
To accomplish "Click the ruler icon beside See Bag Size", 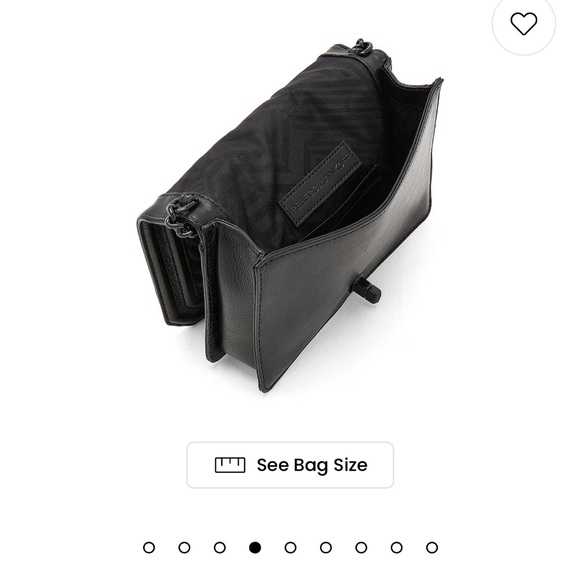I will click(x=230, y=465).
